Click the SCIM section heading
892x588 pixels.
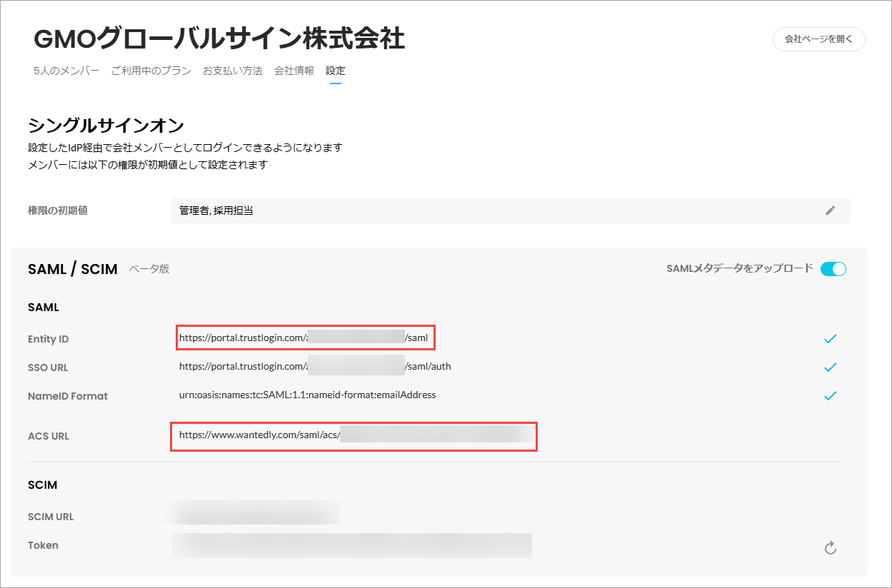click(x=42, y=485)
